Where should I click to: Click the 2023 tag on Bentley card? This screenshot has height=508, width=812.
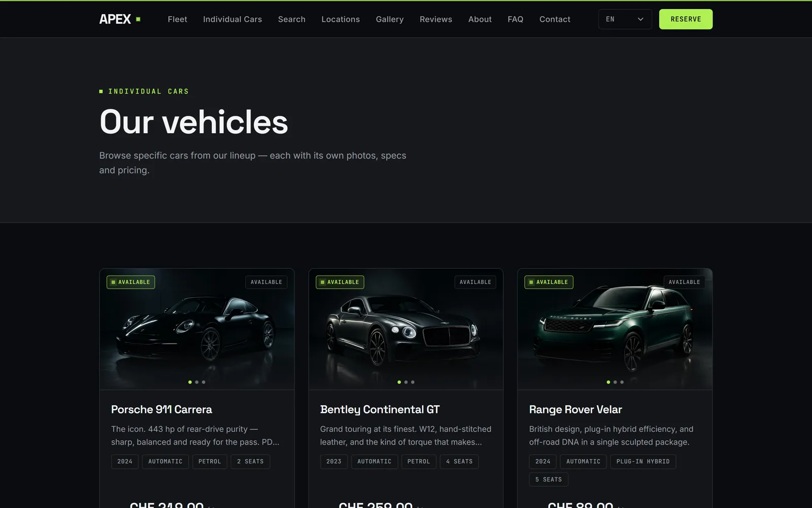tap(334, 461)
